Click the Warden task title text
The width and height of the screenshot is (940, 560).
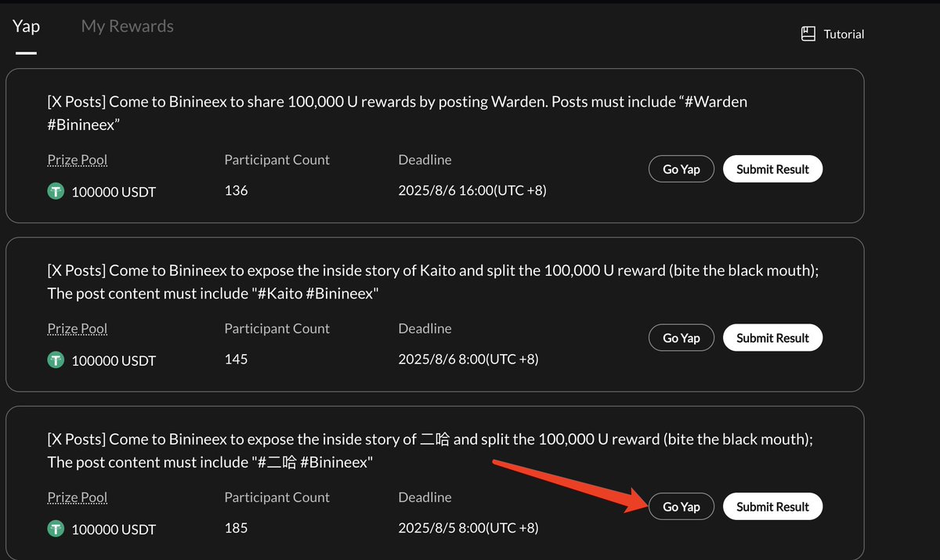(397, 113)
